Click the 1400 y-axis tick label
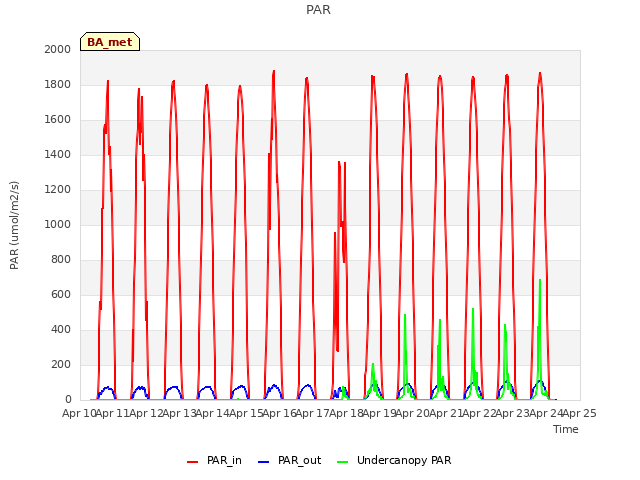The width and height of the screenshot is (640, 480). point(58,155)
